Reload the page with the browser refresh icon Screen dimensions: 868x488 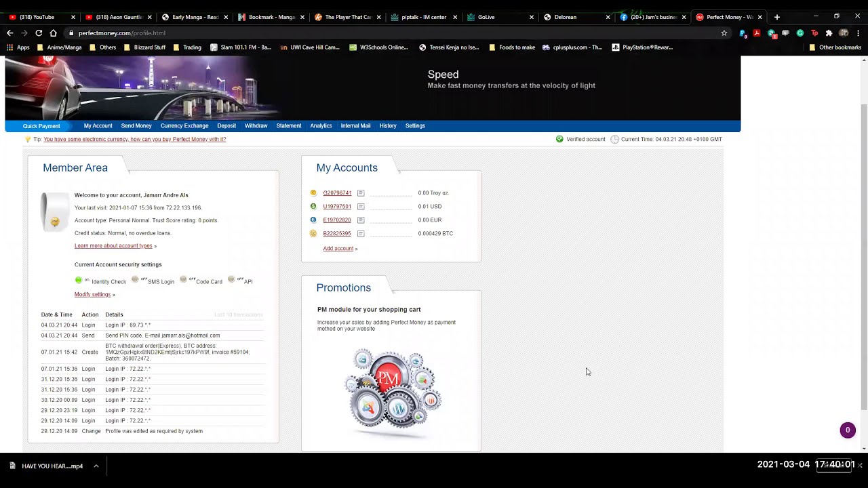tap(39, 33)
